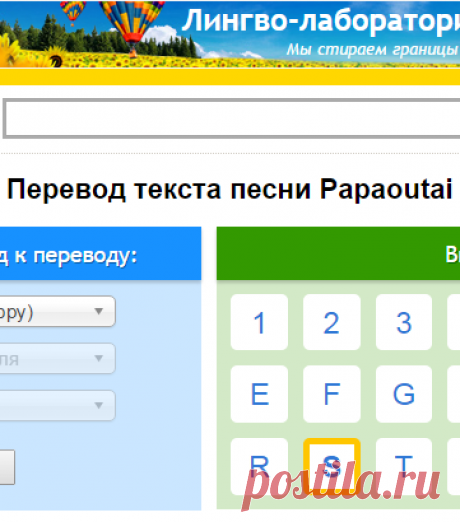Expand the third empty dropdown
The height and width of the screenshot is (522, 460).
tap(57, 405)
